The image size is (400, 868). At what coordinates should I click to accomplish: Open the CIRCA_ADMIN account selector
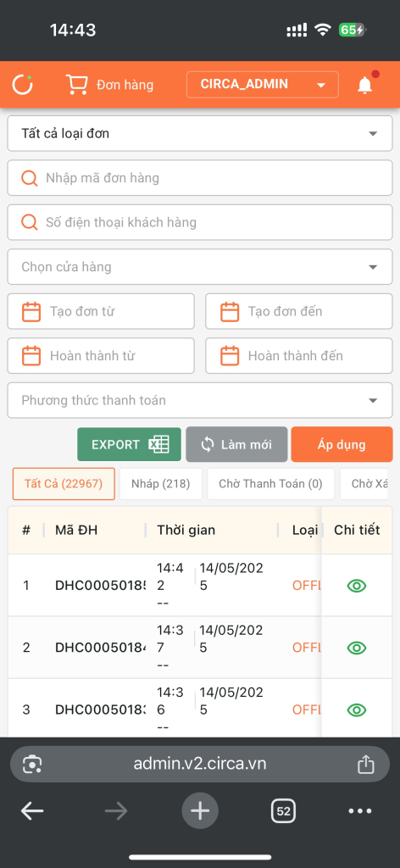click(262, 85)
